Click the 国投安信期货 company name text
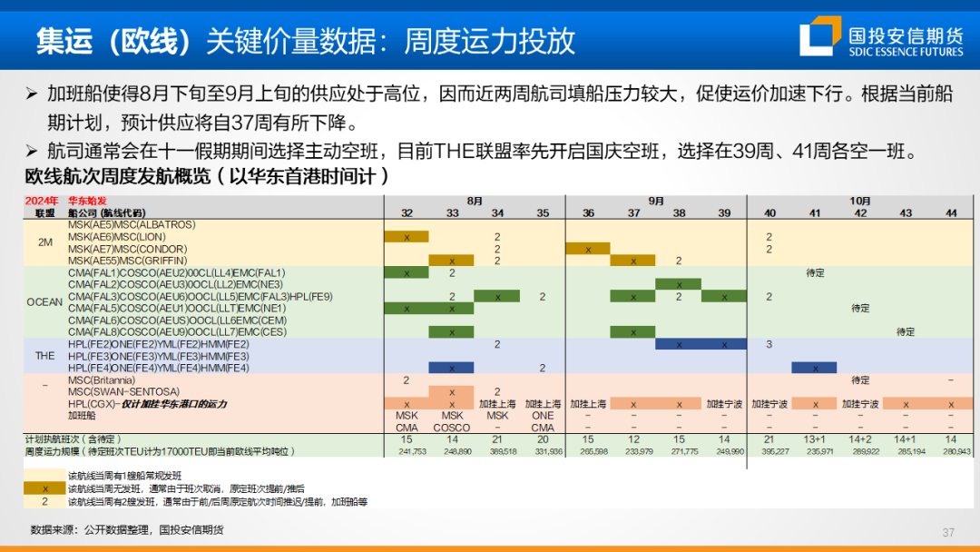980x552 pixels. [x=906, y=35]
